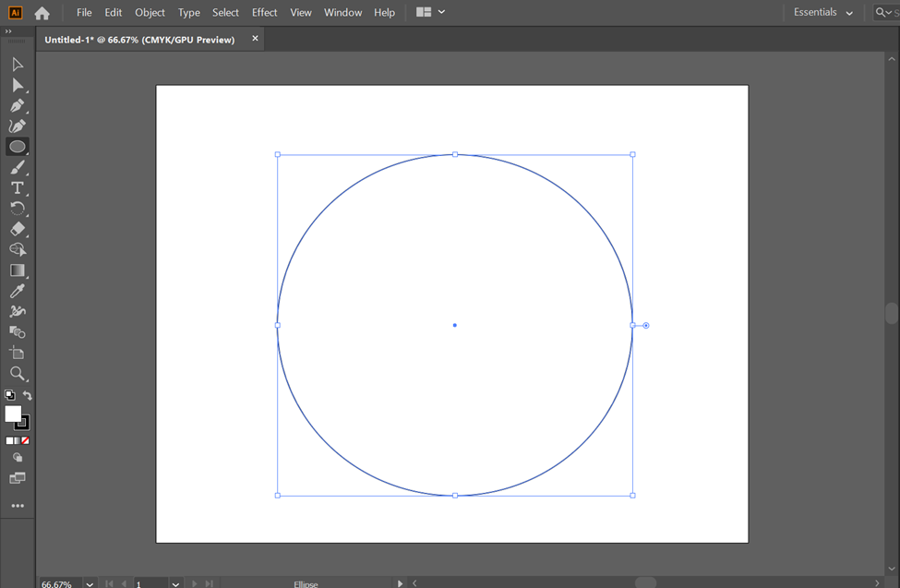Set the paint mode to None
The image size is (900, 588).
click(26, 441)
